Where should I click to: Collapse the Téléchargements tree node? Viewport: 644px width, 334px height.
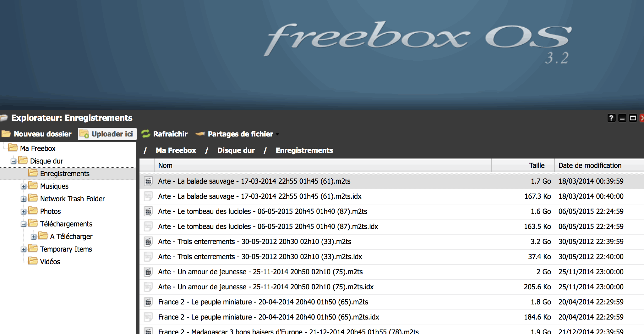pyautogui.click(x=24, y=224)
